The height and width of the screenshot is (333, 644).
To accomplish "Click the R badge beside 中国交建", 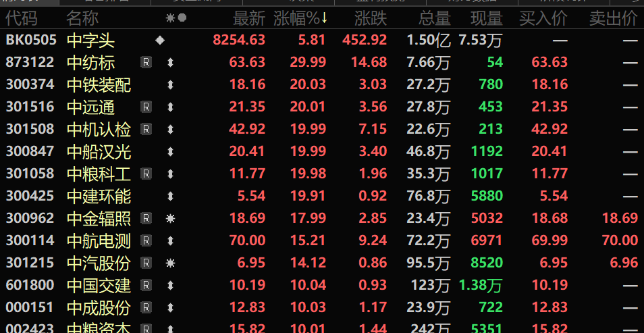I will tap(146, 284).
